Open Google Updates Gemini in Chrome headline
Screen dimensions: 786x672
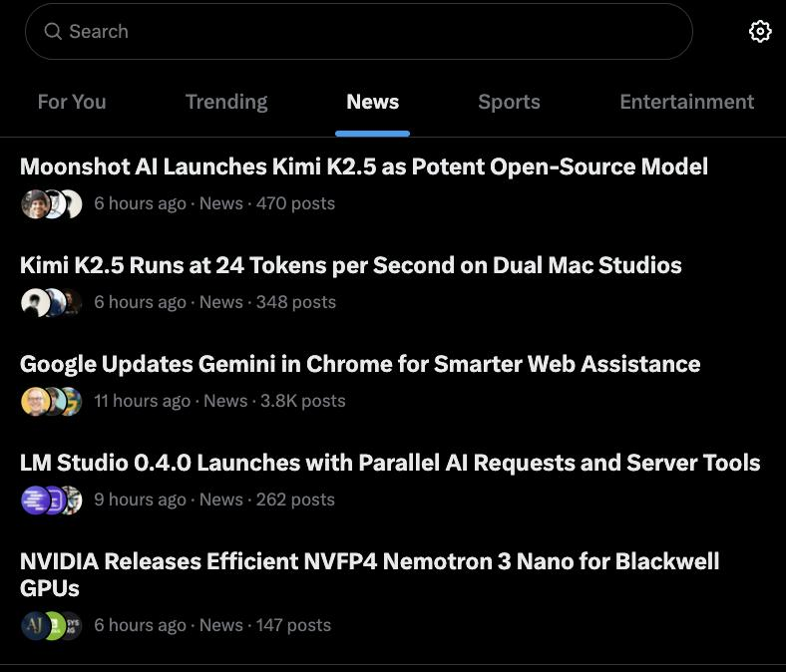360,364
